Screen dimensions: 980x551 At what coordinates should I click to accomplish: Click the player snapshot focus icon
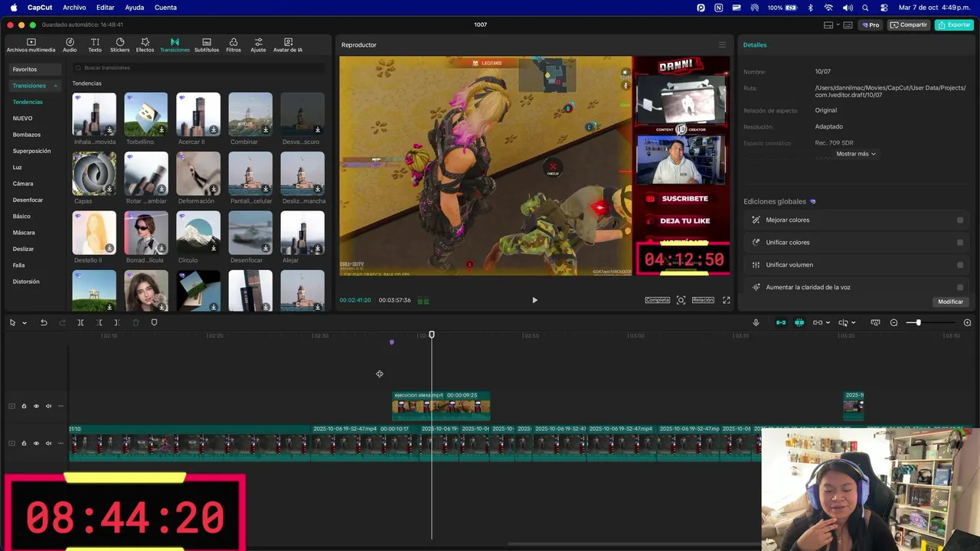point(681,300)
